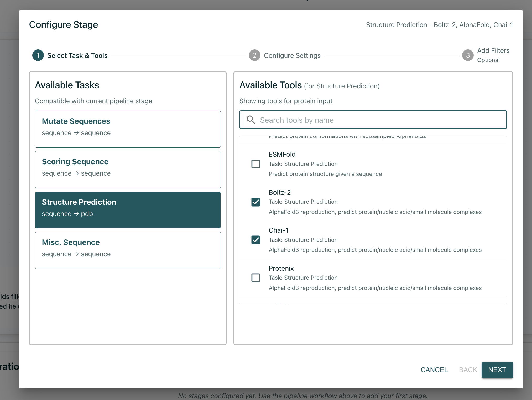Disable the Boltz-2 tool checkbox

click(256, 202)
